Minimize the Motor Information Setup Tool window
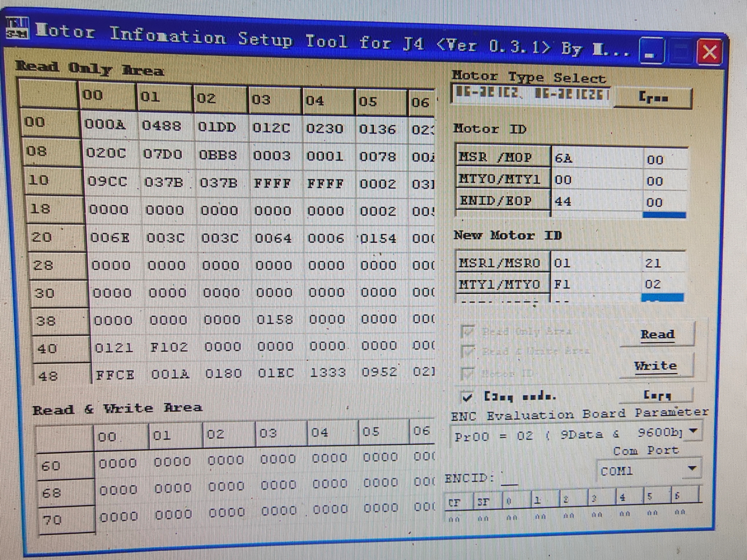This screenshot has height=560, width=747. (x=651, y=51)
